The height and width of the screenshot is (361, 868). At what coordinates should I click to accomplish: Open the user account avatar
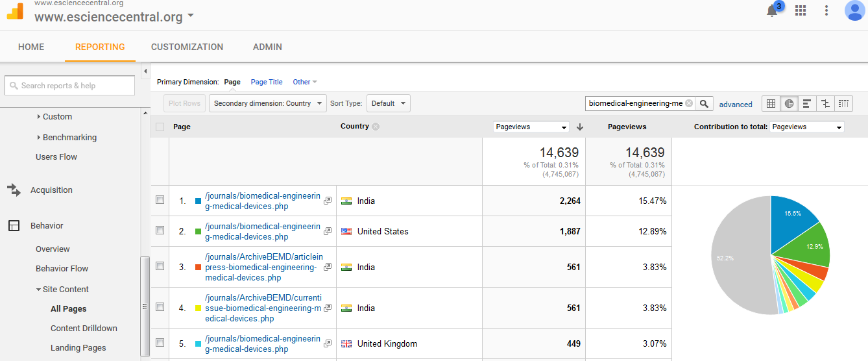click(x=854, y=10)
